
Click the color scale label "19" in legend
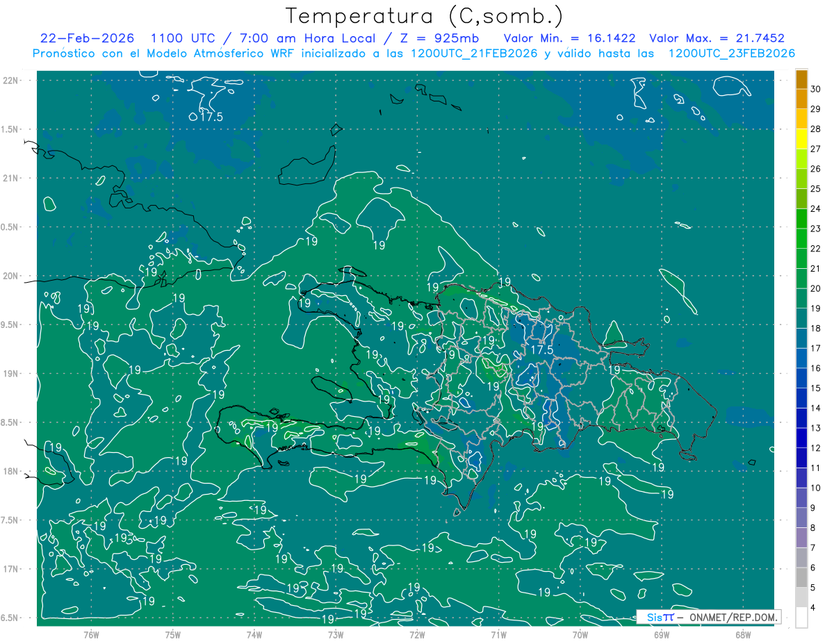816,308
